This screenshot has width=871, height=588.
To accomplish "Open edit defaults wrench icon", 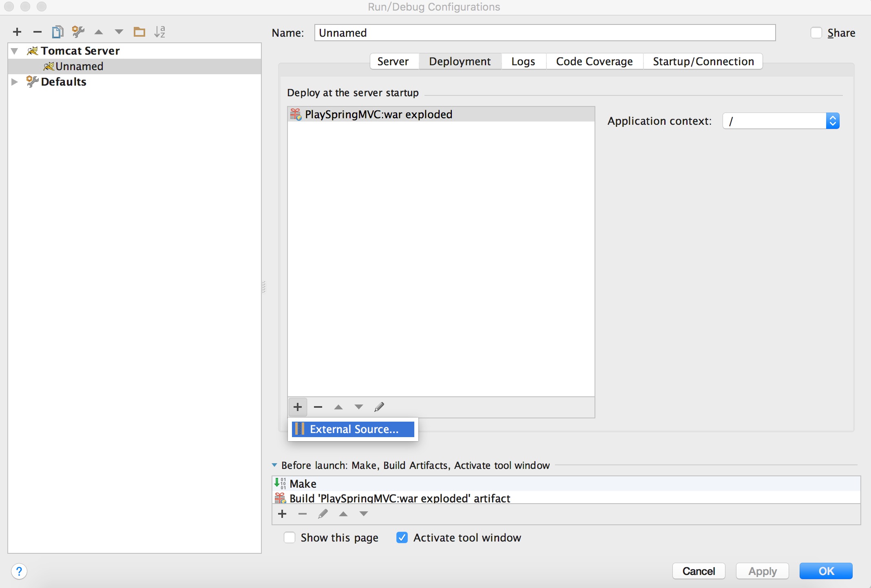I will pos(78,32).
